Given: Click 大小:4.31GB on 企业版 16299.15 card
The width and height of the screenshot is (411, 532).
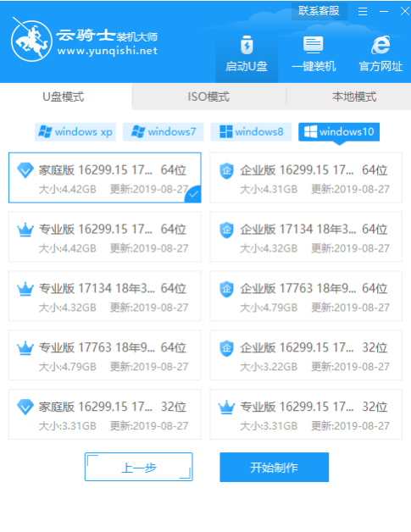Looking at the screenshot, I should (x=269, y=189).
